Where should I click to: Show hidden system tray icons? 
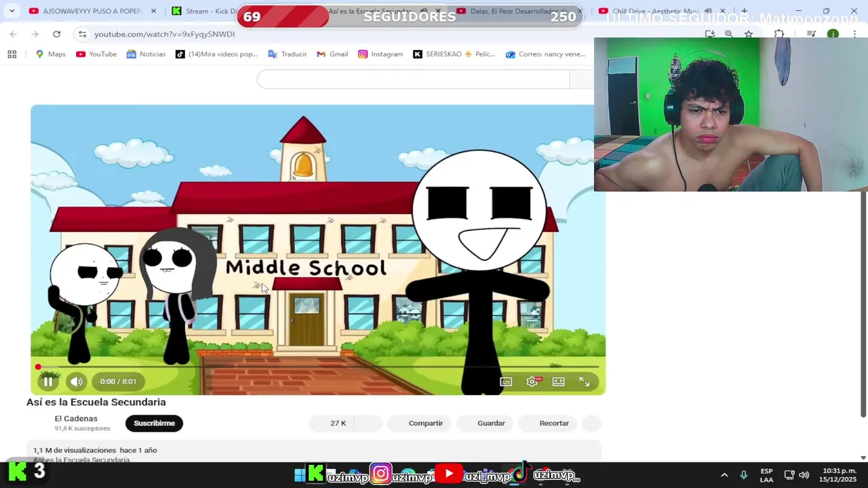tap(724, 475)
